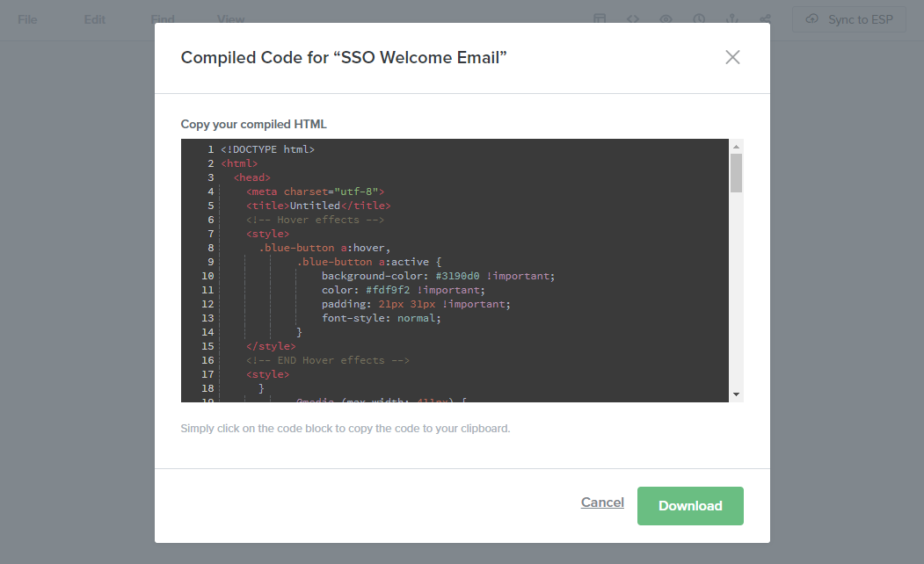Click the share icon in toolbar
The height and width of the screenshot is (564, 924).
pyautogui.click(x=765, y=18)
